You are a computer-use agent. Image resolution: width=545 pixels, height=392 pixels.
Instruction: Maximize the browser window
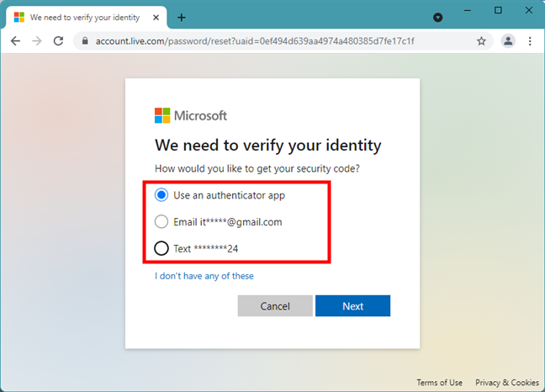tap(498, 10)
